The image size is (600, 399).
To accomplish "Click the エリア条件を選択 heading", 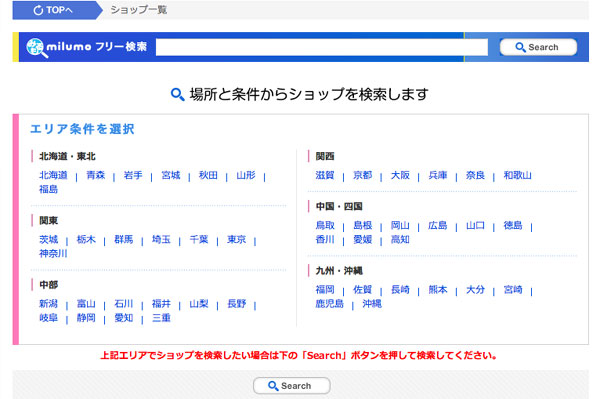I will [x=82, y=129].
